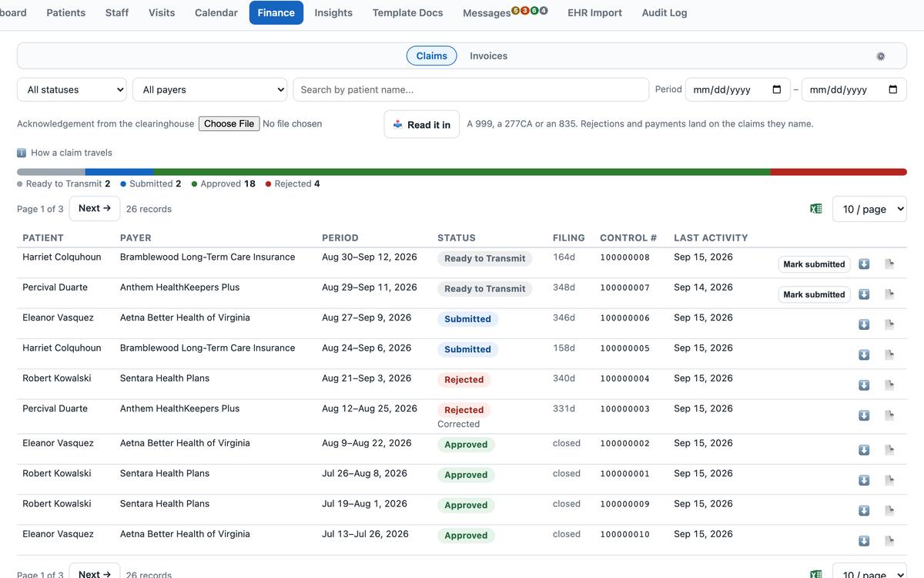Click the red Rejected progress bar segment
This screenshot has height=578, width=924.
(839, 172)
